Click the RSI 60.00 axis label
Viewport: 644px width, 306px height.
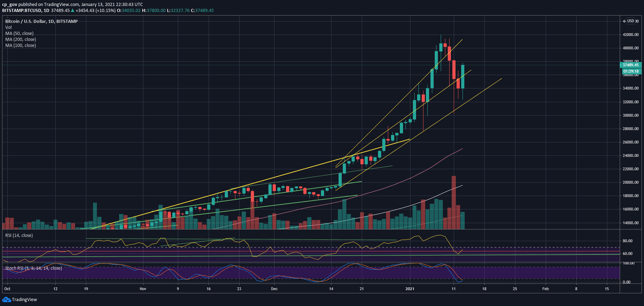[627, 253]
